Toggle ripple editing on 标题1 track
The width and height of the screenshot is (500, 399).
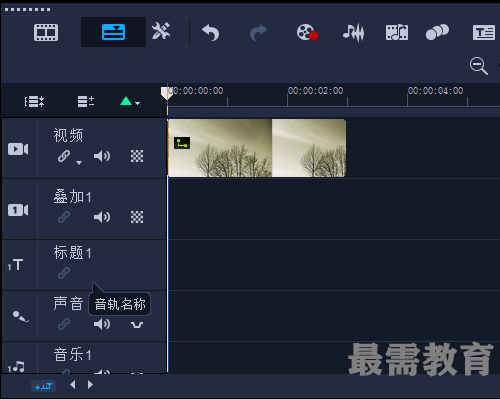point(64,273)
